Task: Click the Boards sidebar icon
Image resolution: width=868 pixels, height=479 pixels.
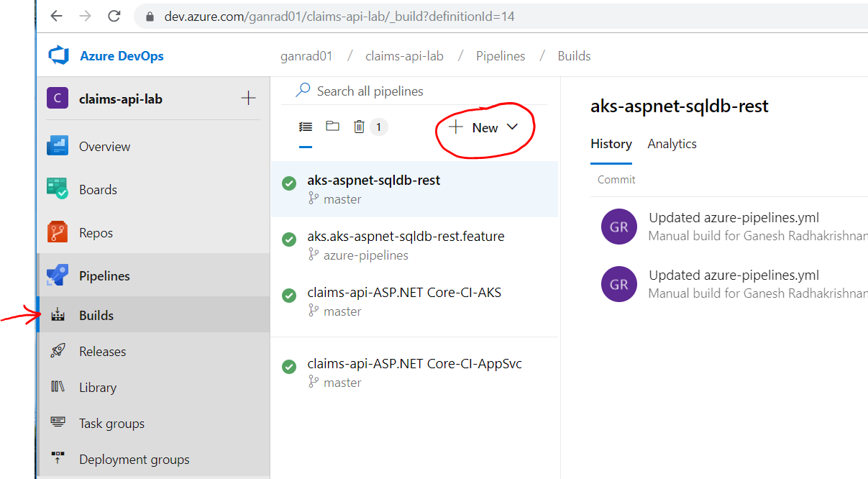Action: [x=58, y=188]
